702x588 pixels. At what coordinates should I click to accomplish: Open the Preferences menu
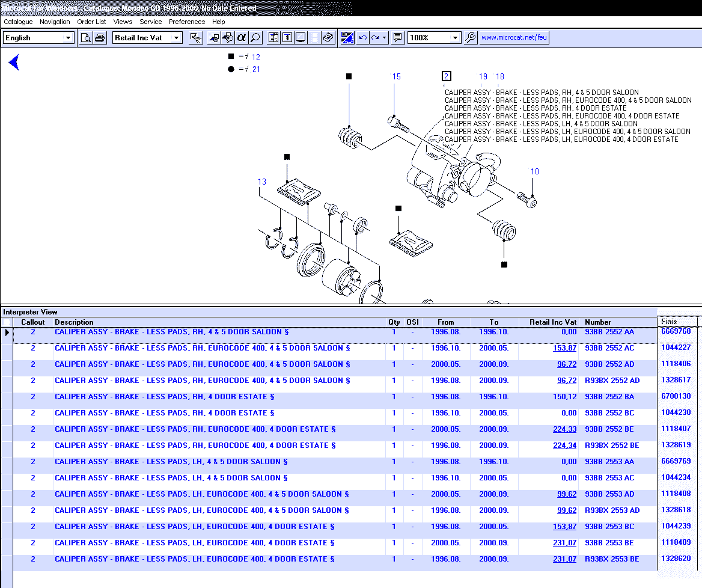coord(187,22)
